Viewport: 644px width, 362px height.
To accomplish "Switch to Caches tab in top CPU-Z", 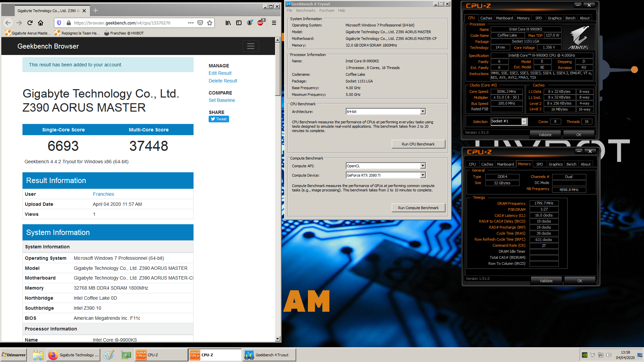I will pos(486,18).
